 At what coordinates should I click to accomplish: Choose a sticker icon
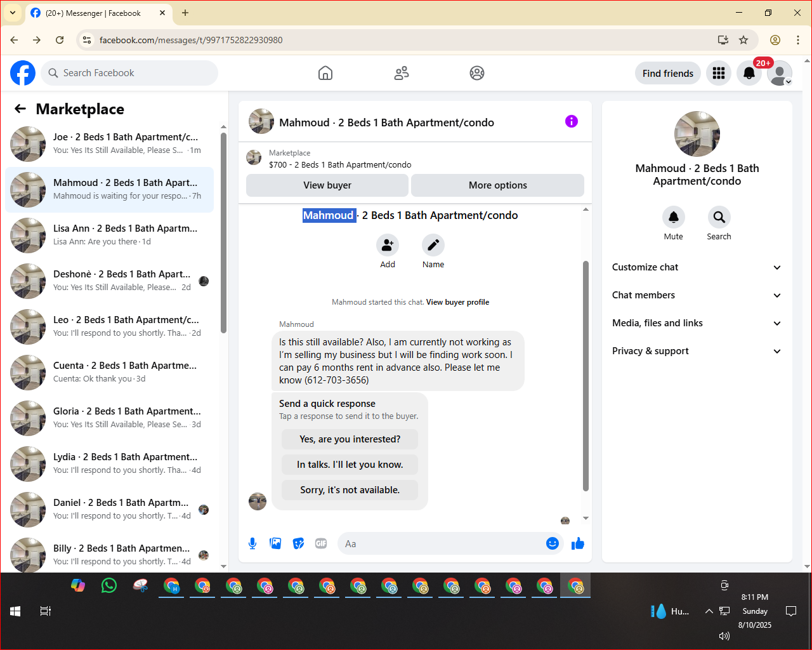point(298,543)
